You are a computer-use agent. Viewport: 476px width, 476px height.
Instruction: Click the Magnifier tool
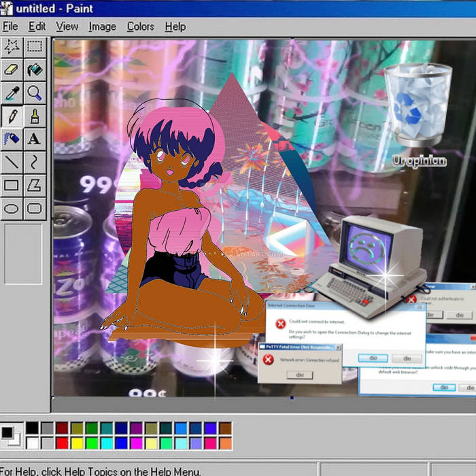point(35,92)
